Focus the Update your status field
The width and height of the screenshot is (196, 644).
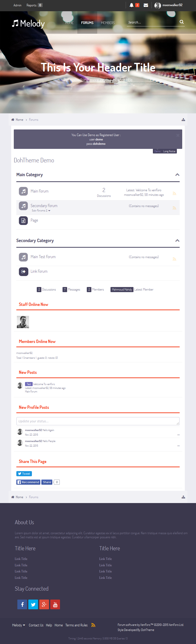[x=98, y=421]
